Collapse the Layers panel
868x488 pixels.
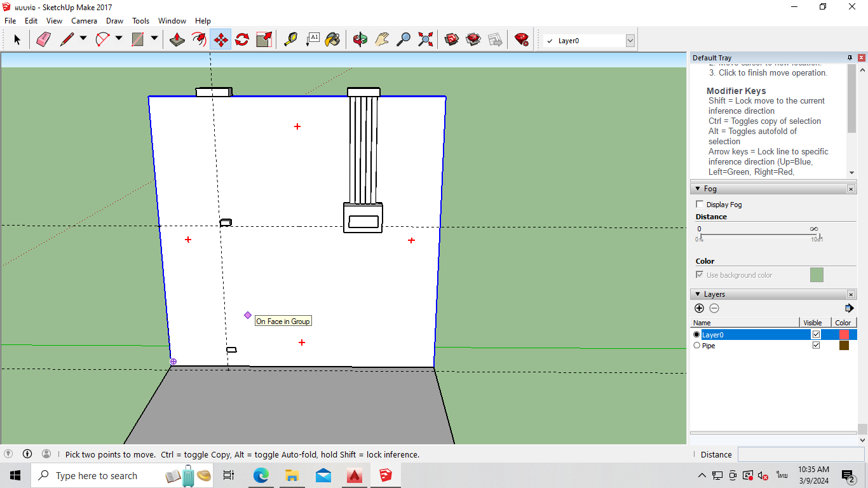point(696,294)
